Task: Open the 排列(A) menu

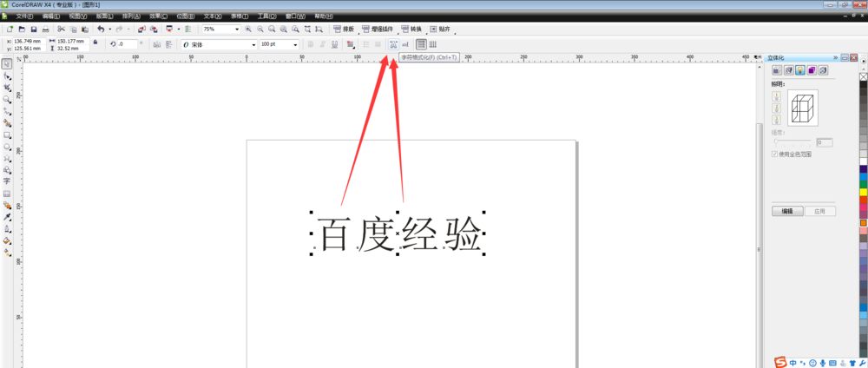Action: 131,16
